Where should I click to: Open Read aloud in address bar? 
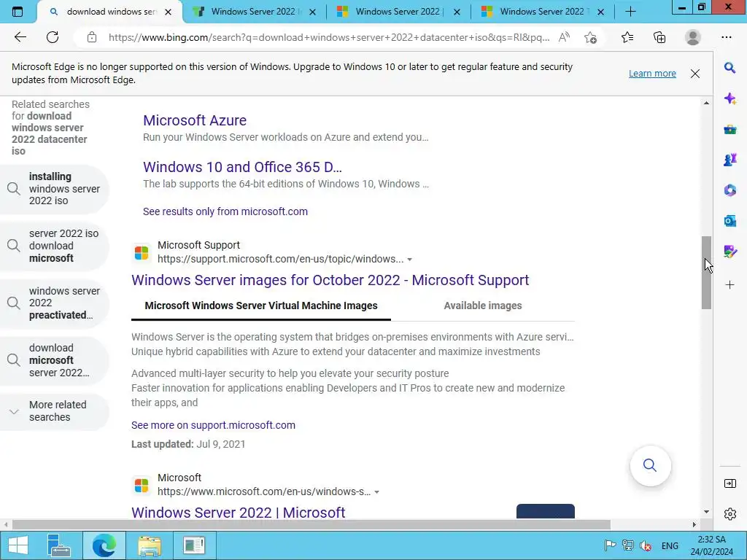click(x=564, y=37)
